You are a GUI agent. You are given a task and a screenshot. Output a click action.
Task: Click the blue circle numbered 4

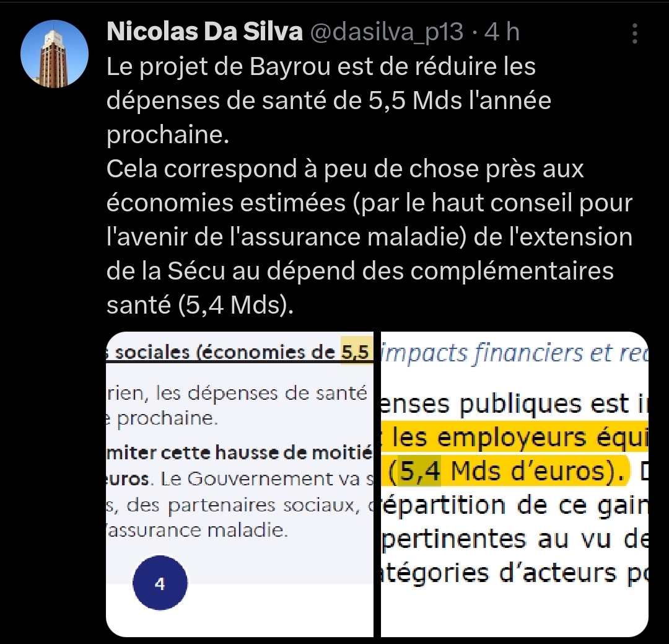(160, 583)
